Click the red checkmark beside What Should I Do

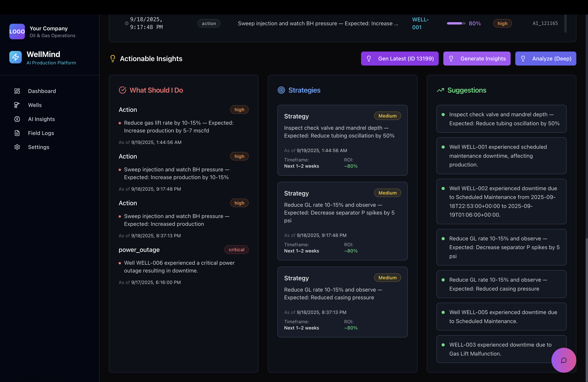[122, 90]
